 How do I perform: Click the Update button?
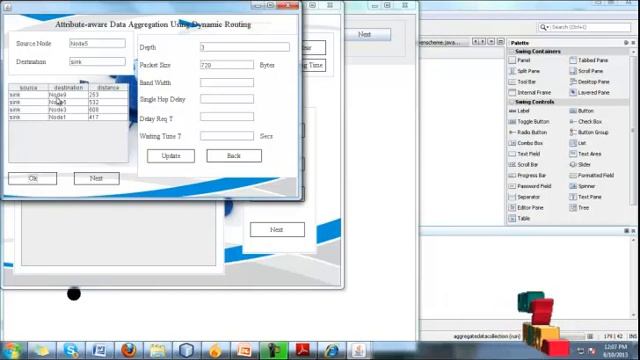click(171, 156)
